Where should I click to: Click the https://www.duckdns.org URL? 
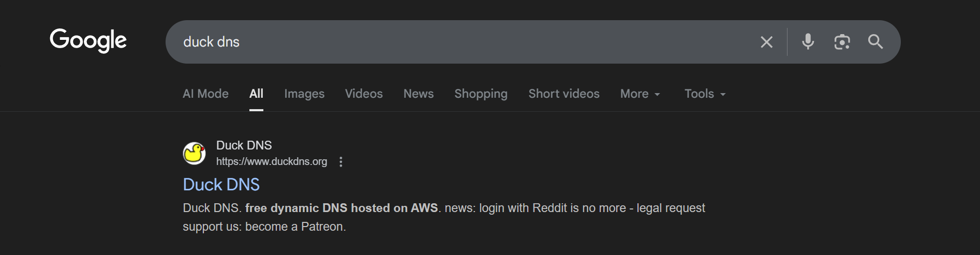[x=272, y=161]
